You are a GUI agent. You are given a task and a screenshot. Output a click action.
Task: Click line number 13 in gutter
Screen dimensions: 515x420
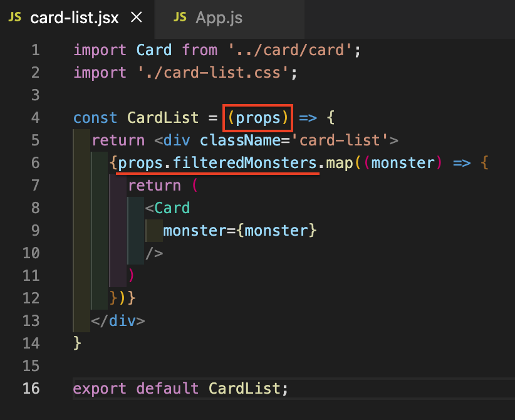coord(31,321)
